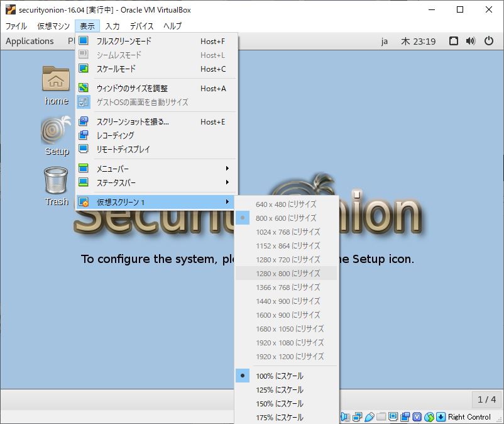Click the guest volume speaker icon

pyautogui.click(x=471, y=41)
